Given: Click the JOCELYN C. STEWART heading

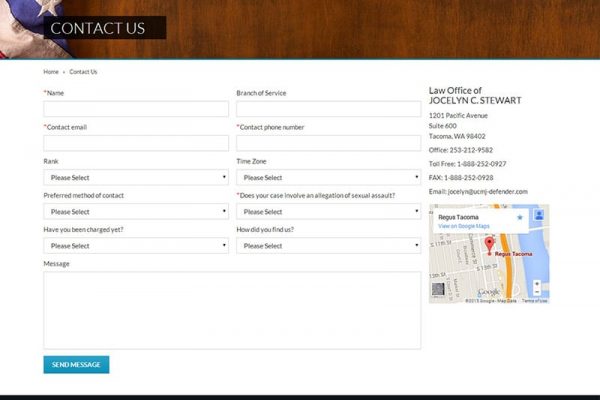Looking at the screenshot, I should tap(475, 101).
